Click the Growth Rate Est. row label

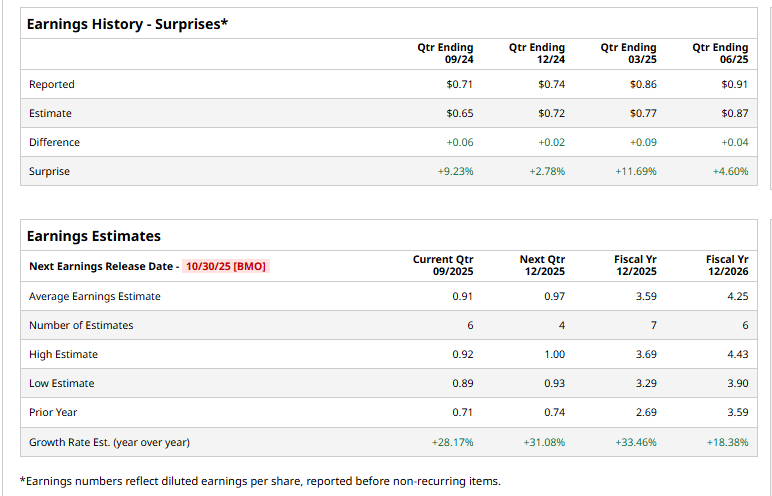pos(109,442)
